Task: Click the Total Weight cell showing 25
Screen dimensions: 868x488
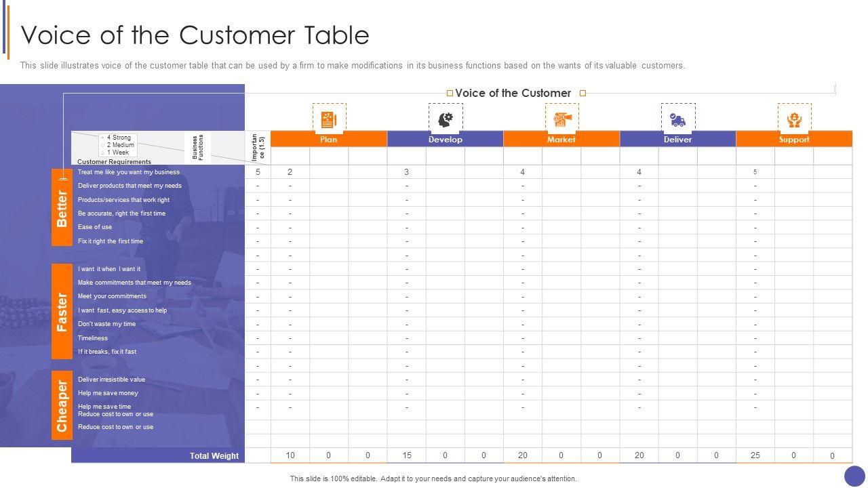Action: pyautogui.click(x=755, y=455)
